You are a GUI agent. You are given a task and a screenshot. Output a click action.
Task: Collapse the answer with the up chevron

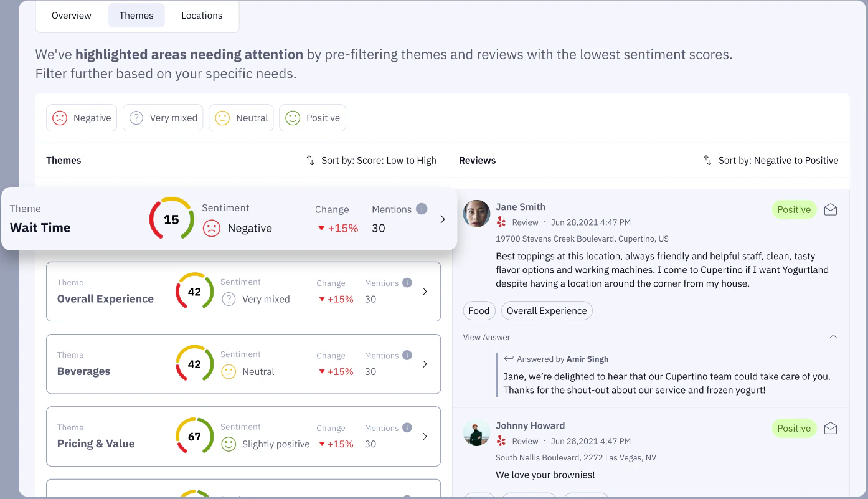pos(833,336)
